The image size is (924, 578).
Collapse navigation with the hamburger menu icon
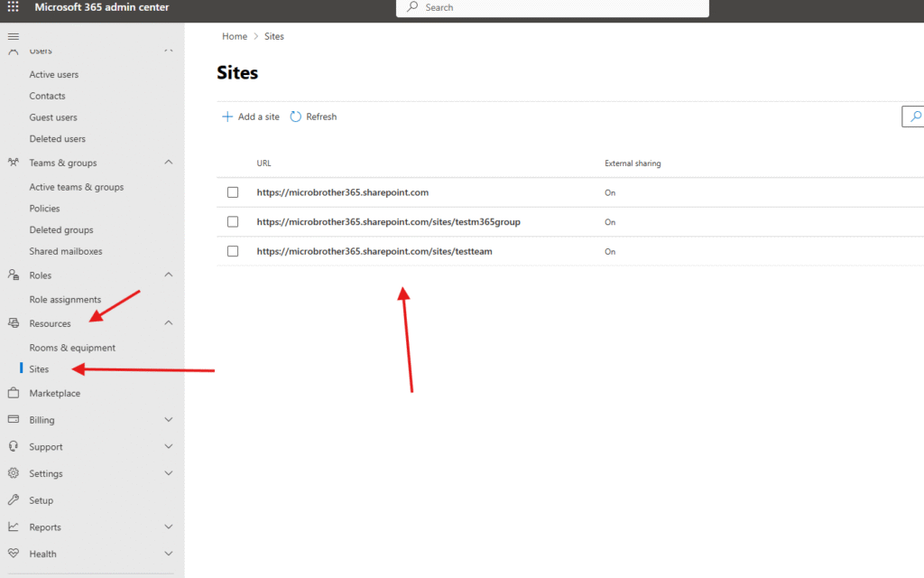[x=13, y=36]
